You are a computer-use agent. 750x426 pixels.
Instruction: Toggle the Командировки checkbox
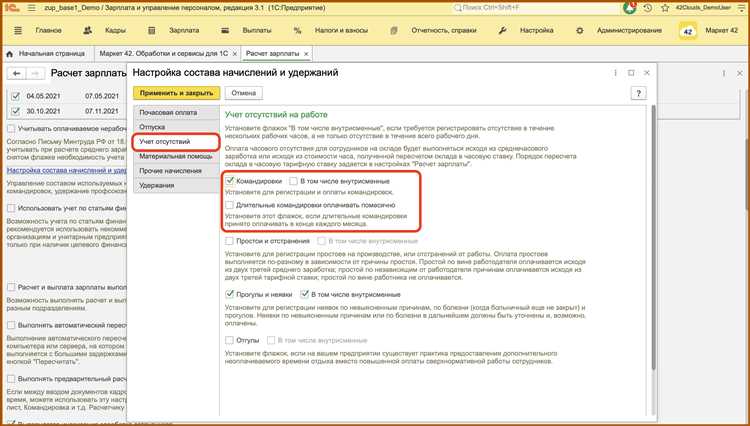231,180
